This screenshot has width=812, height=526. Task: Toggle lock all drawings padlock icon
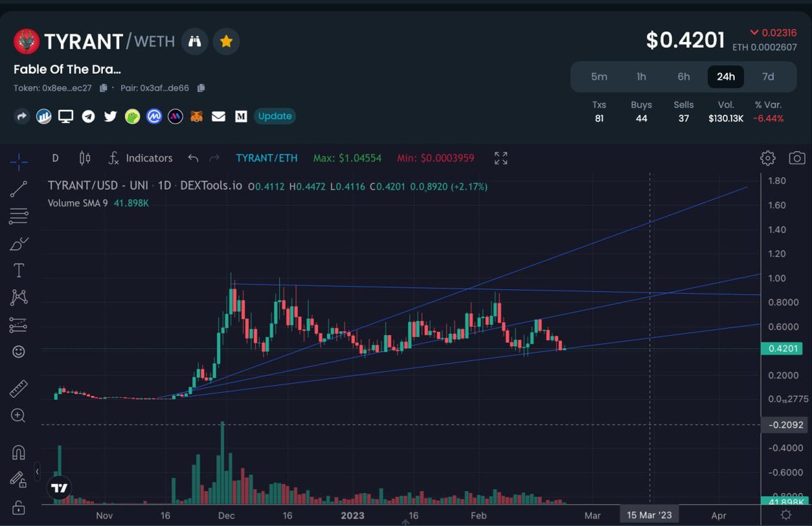[19, 507]
